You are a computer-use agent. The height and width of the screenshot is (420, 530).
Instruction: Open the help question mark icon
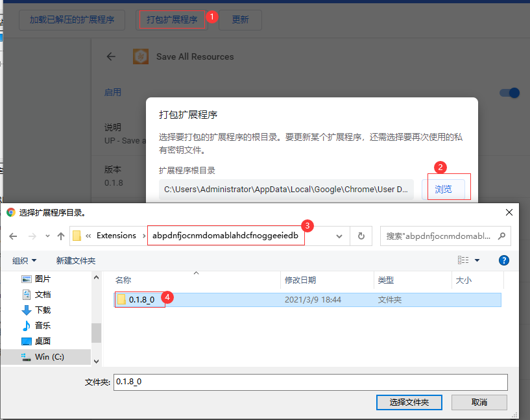point(503,260)
